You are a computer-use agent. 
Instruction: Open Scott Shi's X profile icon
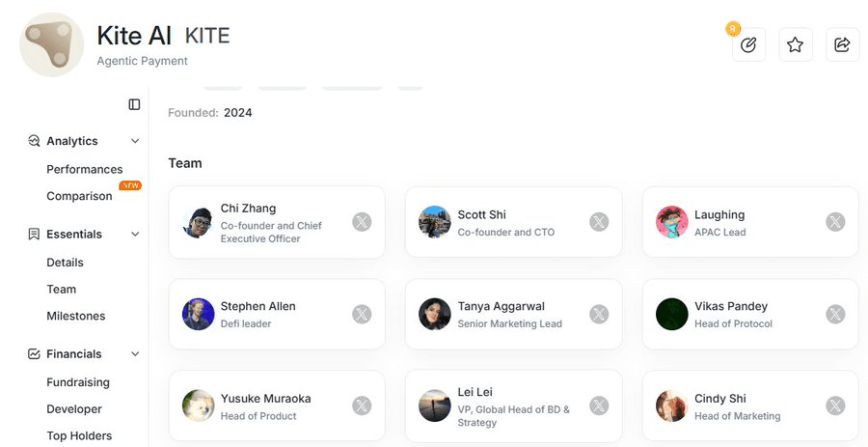pyautogui.click(x=599, y=222)
